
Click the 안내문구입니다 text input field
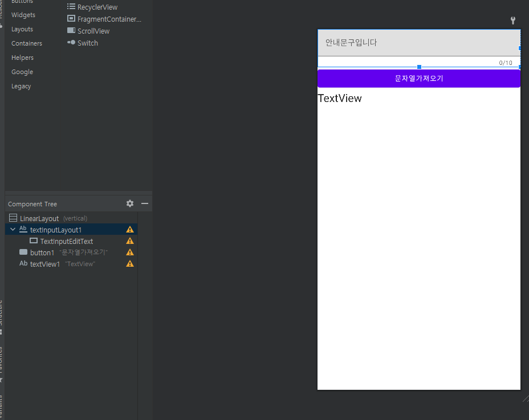[418, 43]
